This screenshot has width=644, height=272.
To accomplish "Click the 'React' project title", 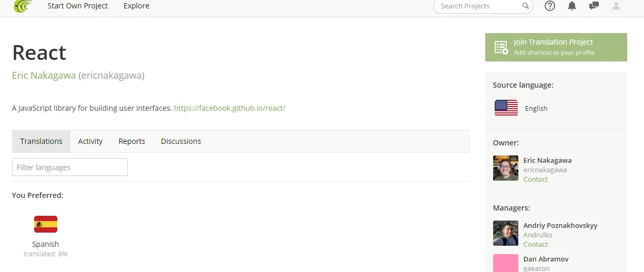I will pos(39,53).
